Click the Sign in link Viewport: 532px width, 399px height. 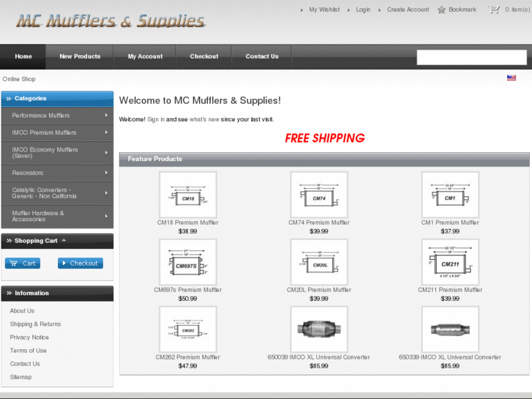(x=156, y=119)
